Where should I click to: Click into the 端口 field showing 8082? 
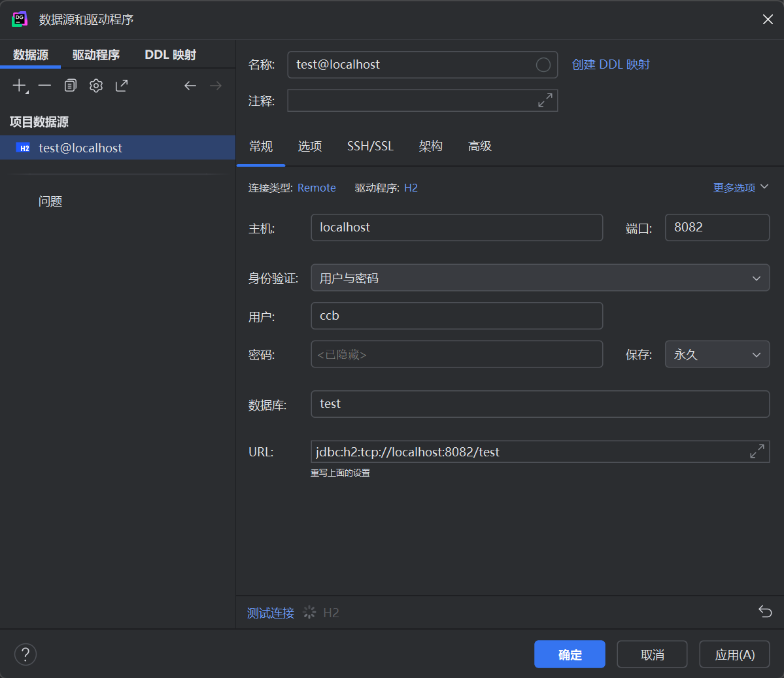tap(717, 228)
